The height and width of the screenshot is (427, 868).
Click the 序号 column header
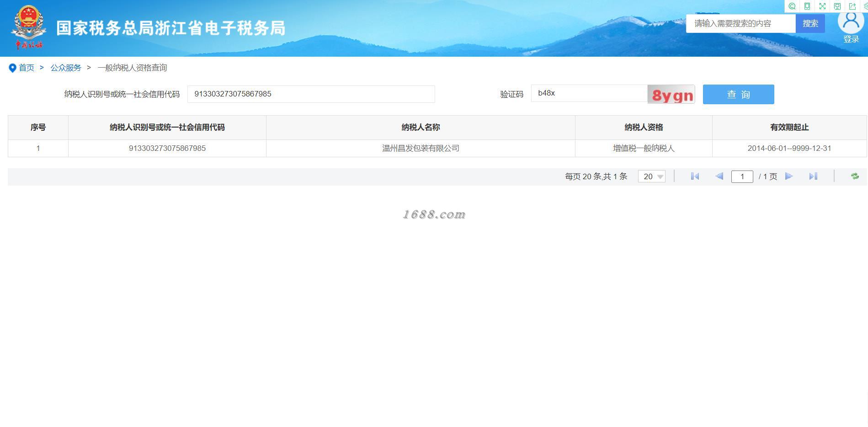pos(38,128)
